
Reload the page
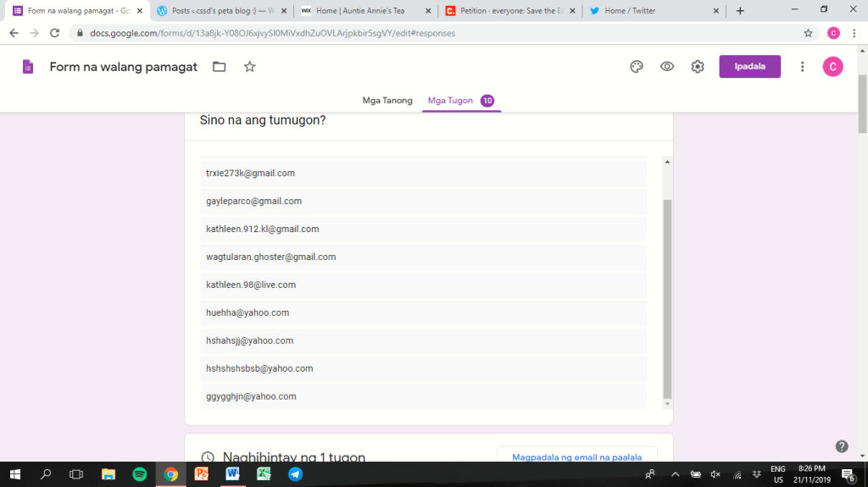[x=55, y=33]
